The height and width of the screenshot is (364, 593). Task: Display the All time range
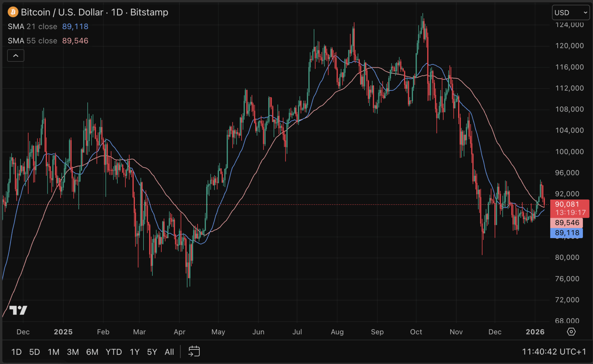(169, 352)
